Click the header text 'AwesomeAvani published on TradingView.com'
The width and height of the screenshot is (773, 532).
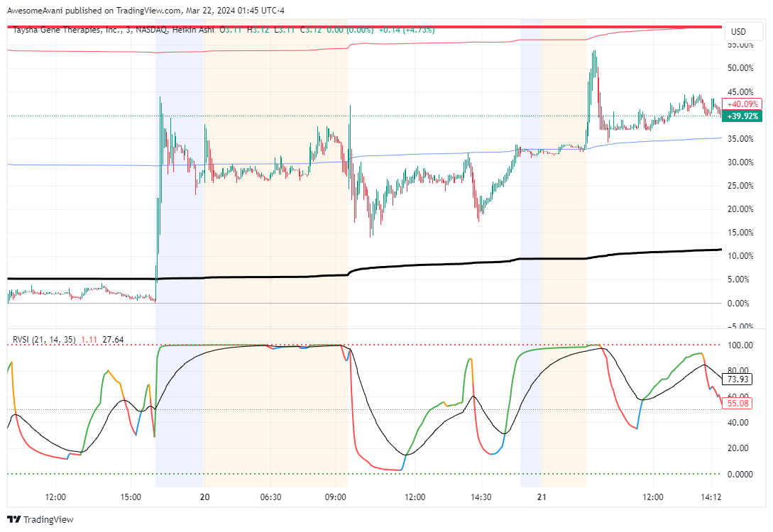pos(94,11)
